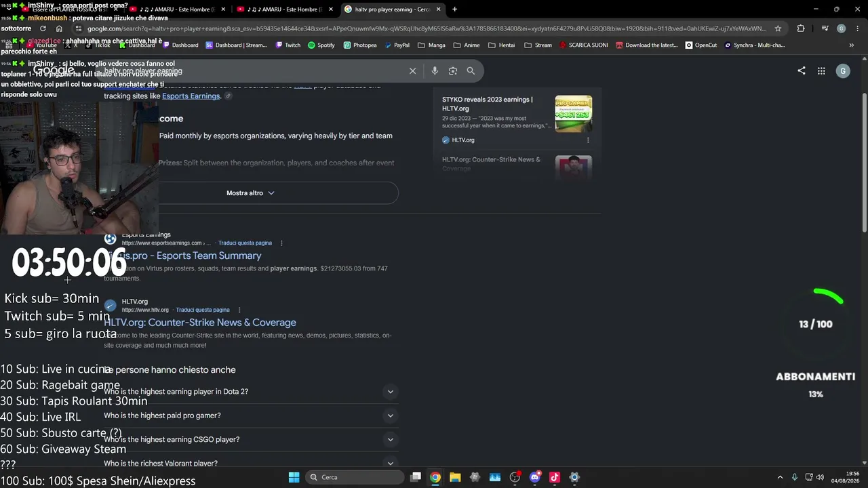Show more bookmarks with the overflow chevron
The height and width of the screenshot is (488, 868).
pos(851,45)
